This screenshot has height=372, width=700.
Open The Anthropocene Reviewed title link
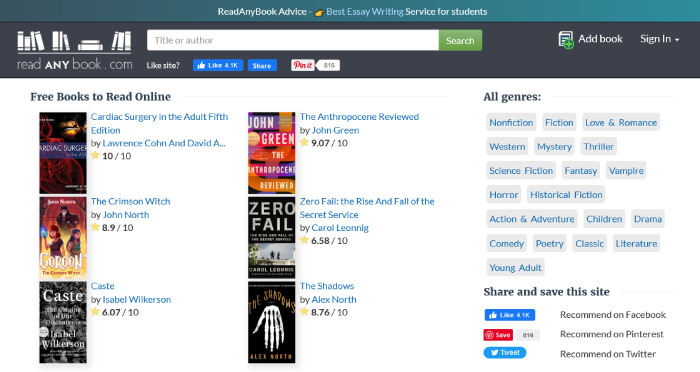pos(359,117)
